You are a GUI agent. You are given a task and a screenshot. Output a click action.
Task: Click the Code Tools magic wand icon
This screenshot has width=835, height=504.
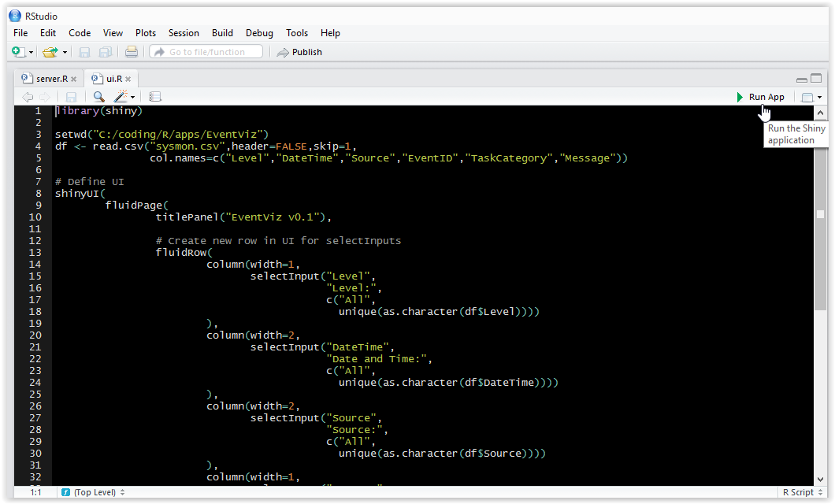tap(121, 96)
